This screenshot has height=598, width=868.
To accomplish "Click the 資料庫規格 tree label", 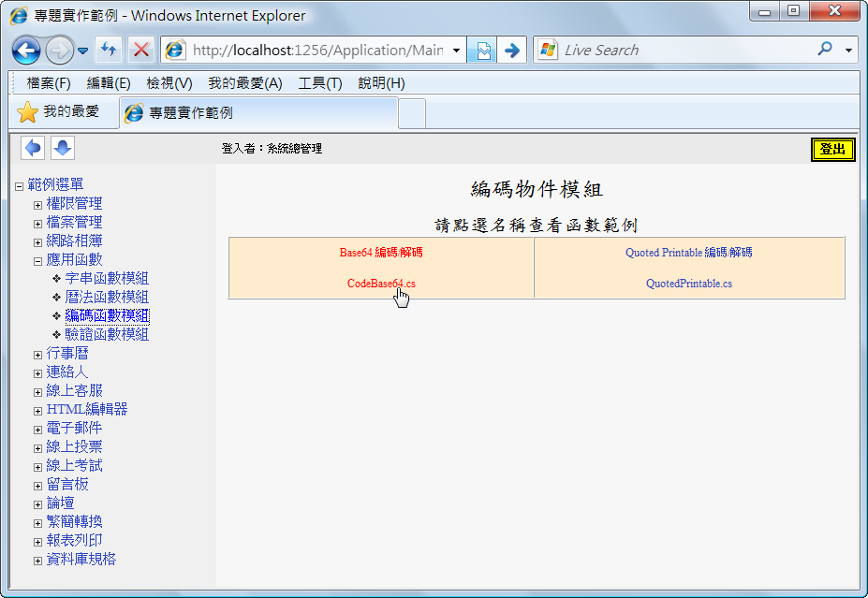I will click(x=81, y=560).
